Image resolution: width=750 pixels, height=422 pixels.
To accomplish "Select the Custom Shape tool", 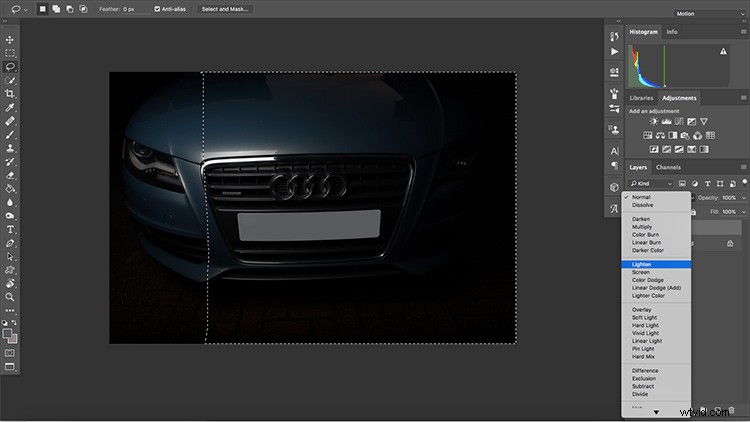I will [x=10, y=270].
